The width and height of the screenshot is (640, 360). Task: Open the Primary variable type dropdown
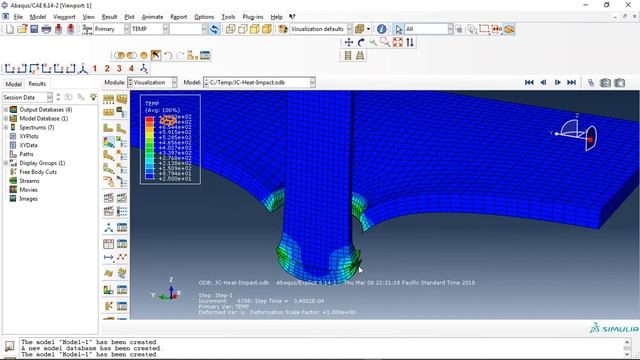127,29
